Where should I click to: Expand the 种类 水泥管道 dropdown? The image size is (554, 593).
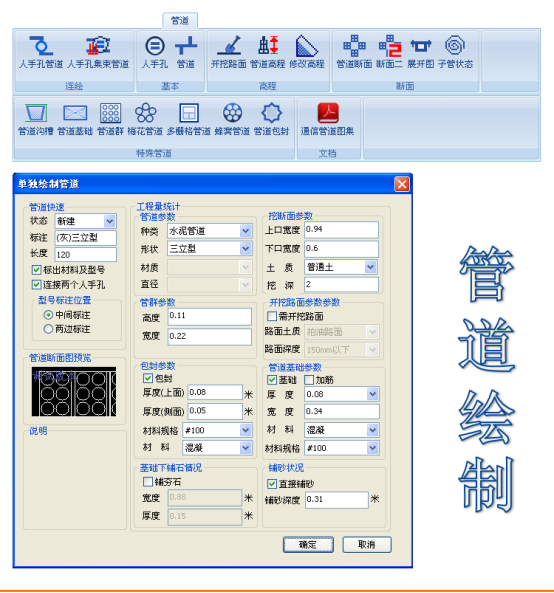(x=245, y=231)
